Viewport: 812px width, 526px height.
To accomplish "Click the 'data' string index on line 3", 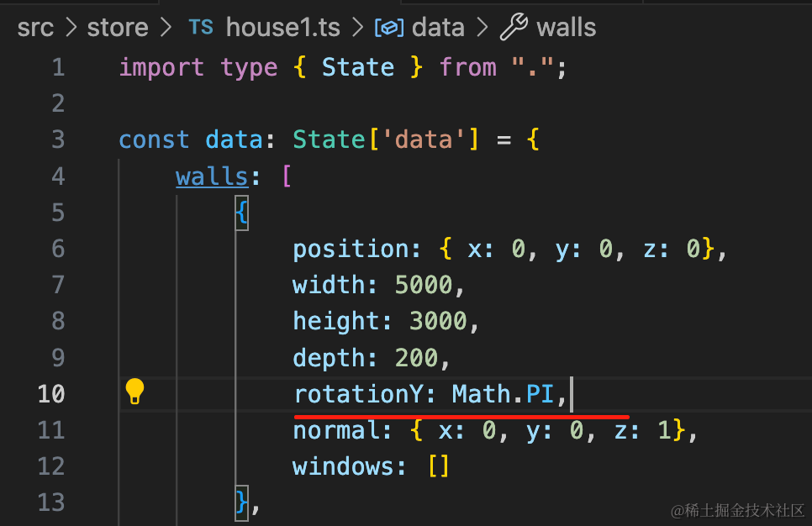I will click(424, 139).
